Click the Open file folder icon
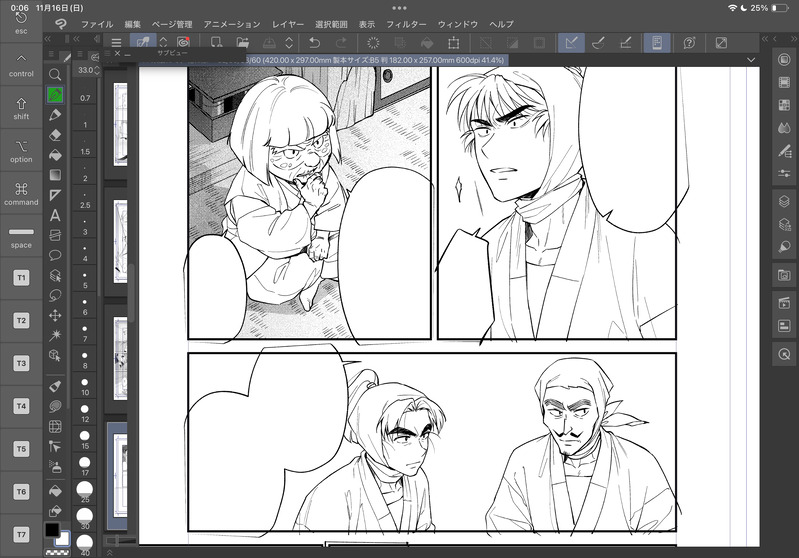Image resolution: width=799 pixels, height=558 pixels. (x=243, y=43)
